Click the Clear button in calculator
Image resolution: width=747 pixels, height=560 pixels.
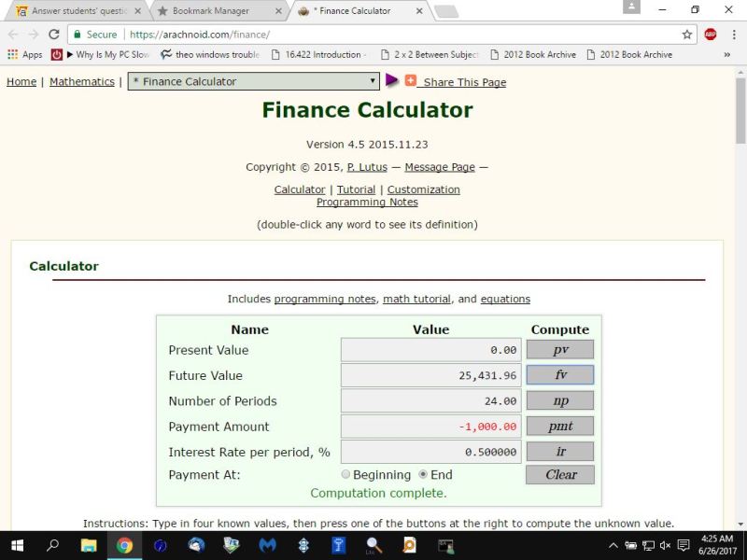[559, 475]
